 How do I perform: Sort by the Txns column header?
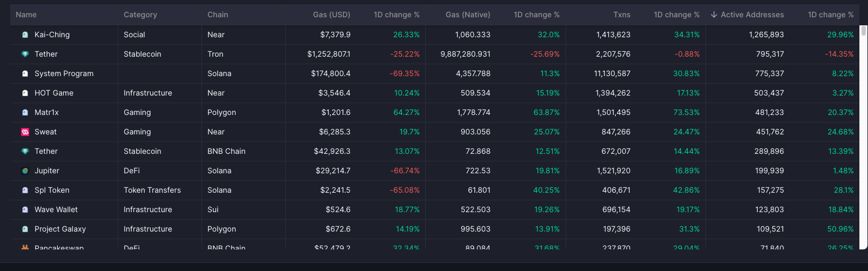click(622, 15)
